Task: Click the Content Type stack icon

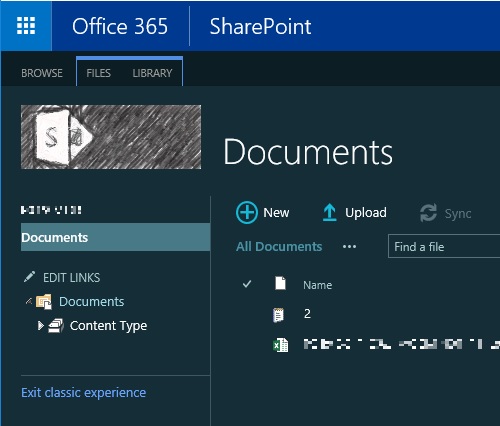Action: point(56,326)
